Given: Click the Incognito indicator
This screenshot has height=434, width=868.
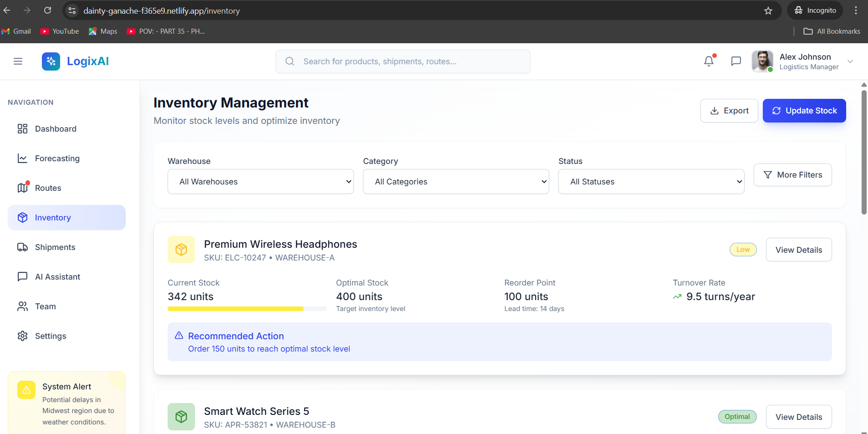Looking at the screenshot, I should click(x=815, y=10).
